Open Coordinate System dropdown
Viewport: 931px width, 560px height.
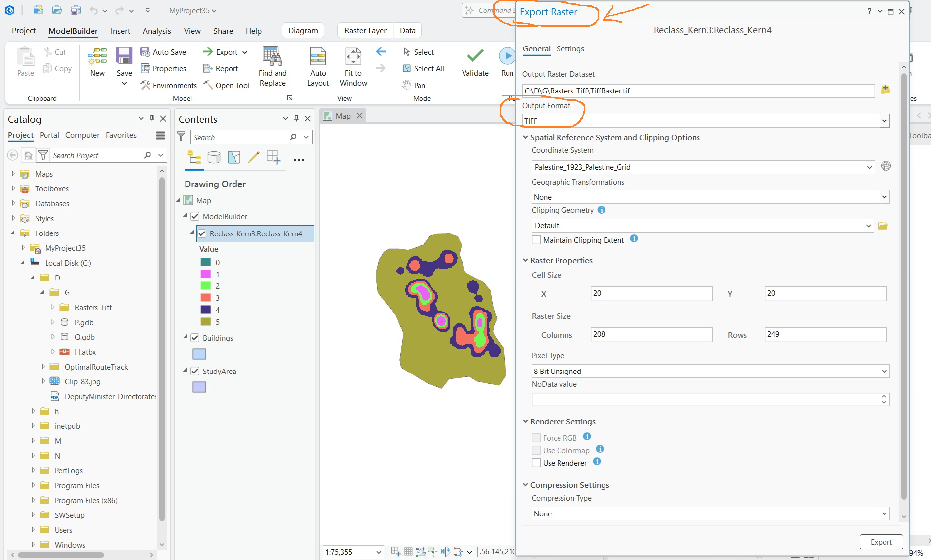pyautogui.click(x=869, y=167)
